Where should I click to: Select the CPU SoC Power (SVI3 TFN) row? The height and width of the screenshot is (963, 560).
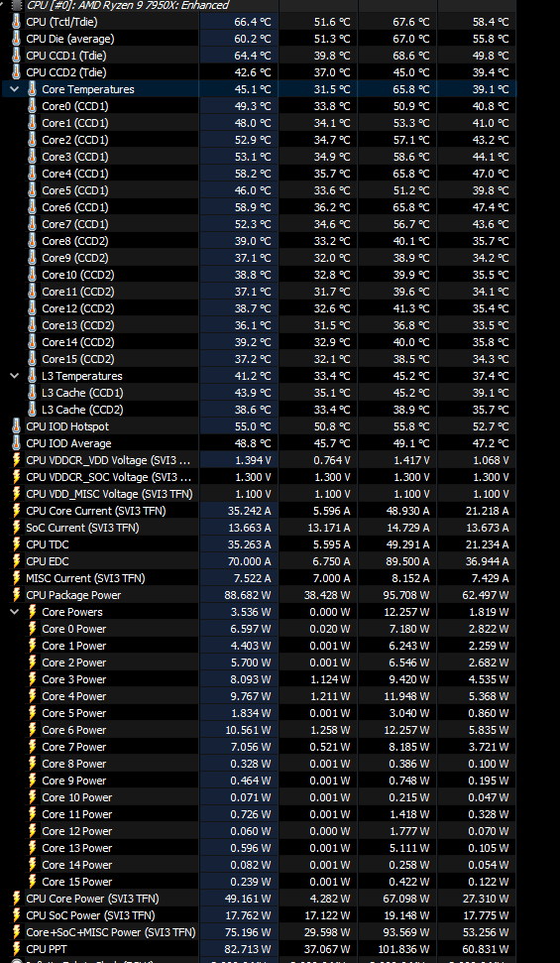tap(258, 915)
